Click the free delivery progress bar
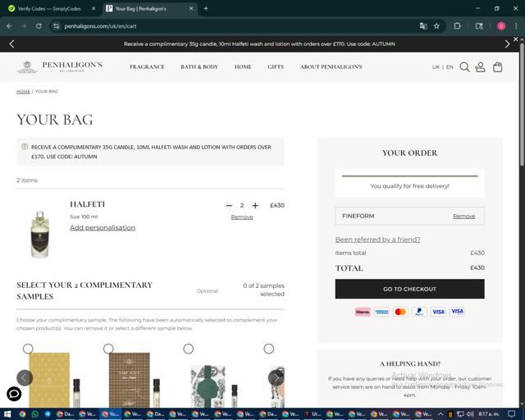This screenshot has width=525, height=420. (x=409, y=176)
